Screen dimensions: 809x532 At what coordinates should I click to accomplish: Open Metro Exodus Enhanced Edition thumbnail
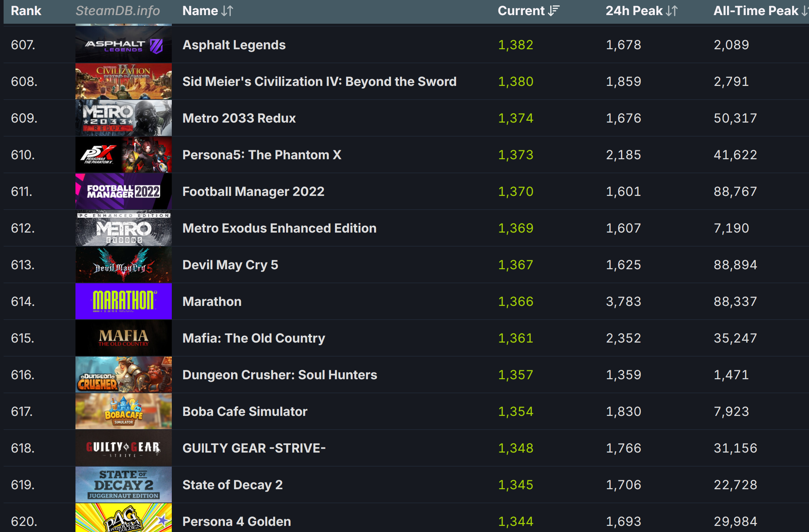point(124,228)
